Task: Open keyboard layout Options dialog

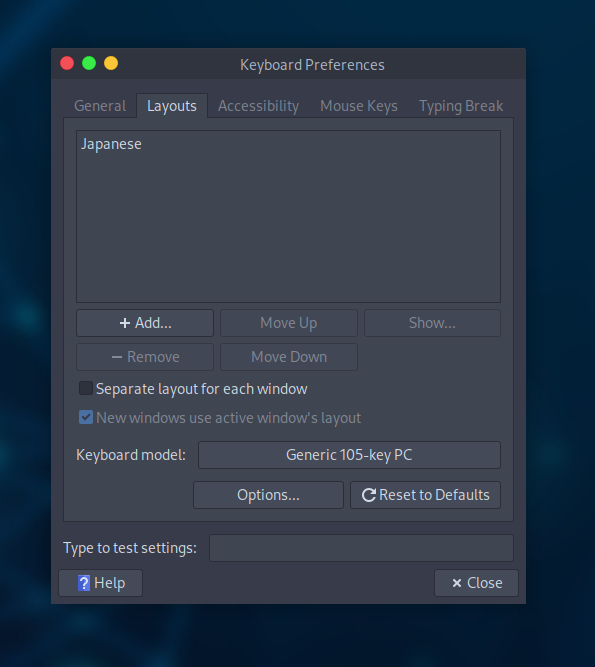Action: 268,495
